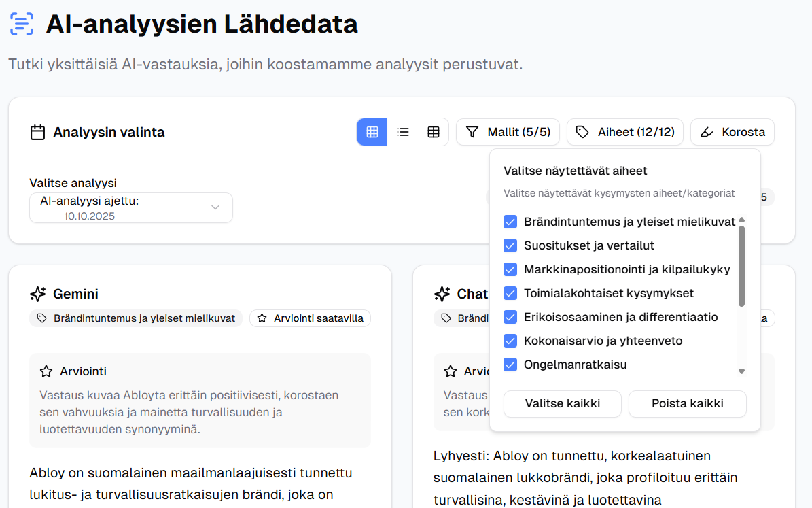Switch to list view icon
This screenshot has width=812, height=508.
pos(403,132)
